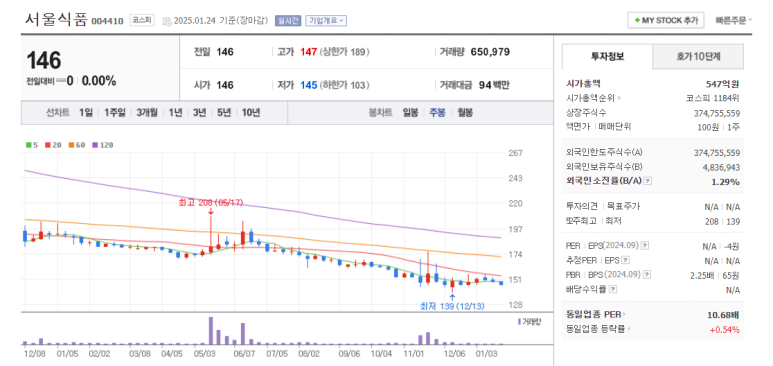Click the 전일대비 0.00% change figure
Image resolution: width=773 pixels, height=366 pixels.
(99, 81)
